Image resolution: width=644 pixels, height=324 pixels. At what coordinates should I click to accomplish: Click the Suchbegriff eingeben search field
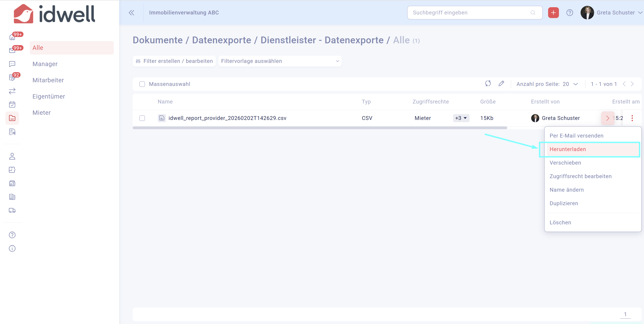tap(470, 12)
